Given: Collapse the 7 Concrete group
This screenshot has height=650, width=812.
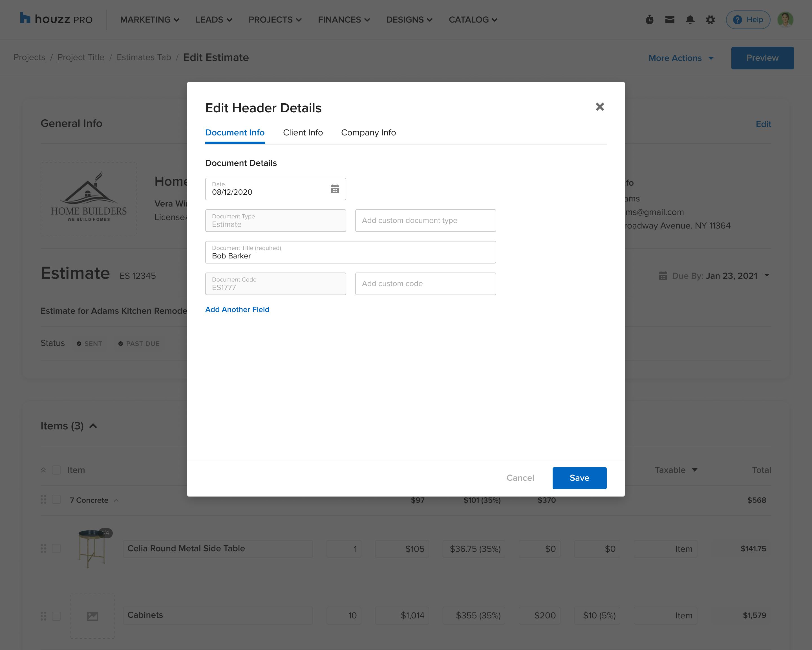Looking at the screenshot, I should 116,500.
